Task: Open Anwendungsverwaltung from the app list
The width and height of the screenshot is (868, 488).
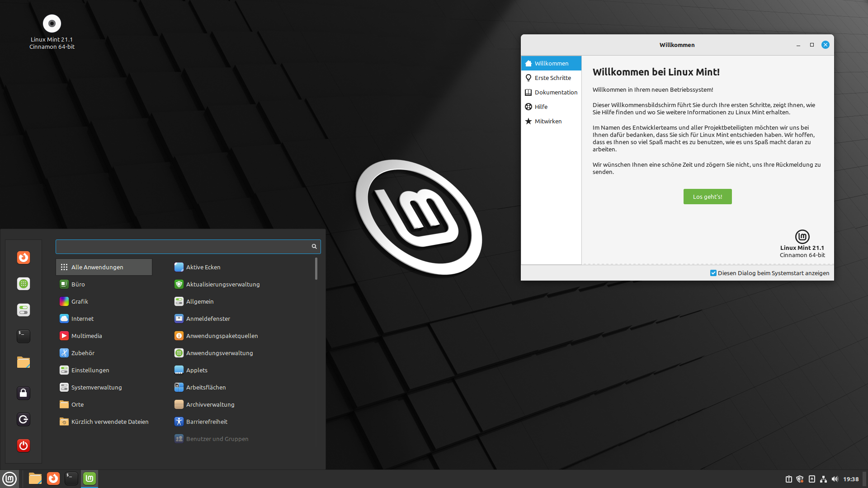Action: [x=219, y=353]
